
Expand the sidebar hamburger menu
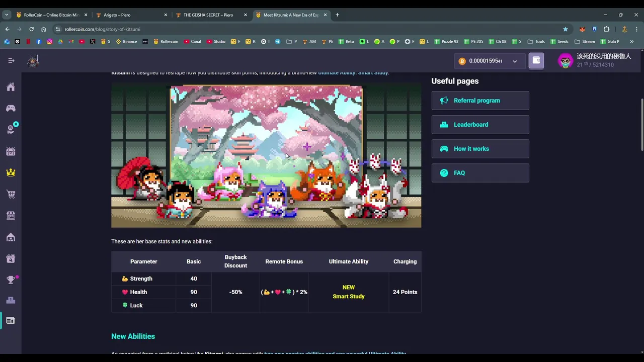click(x=11, y=61)
